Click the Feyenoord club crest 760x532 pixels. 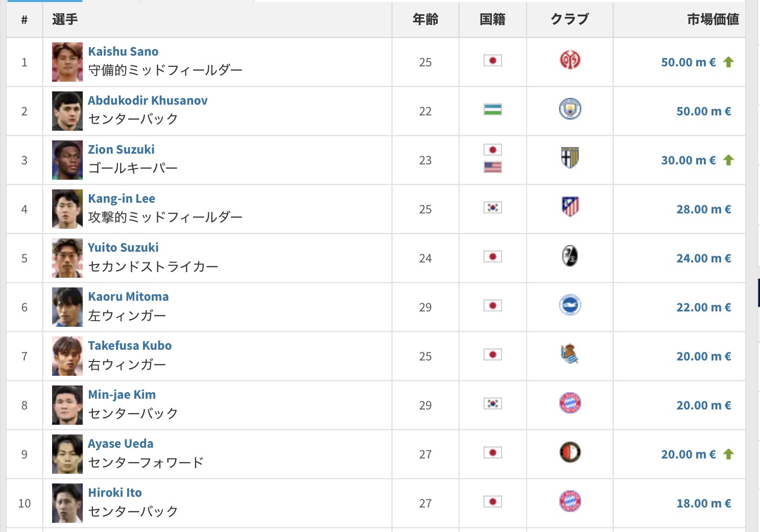(570, 452)
